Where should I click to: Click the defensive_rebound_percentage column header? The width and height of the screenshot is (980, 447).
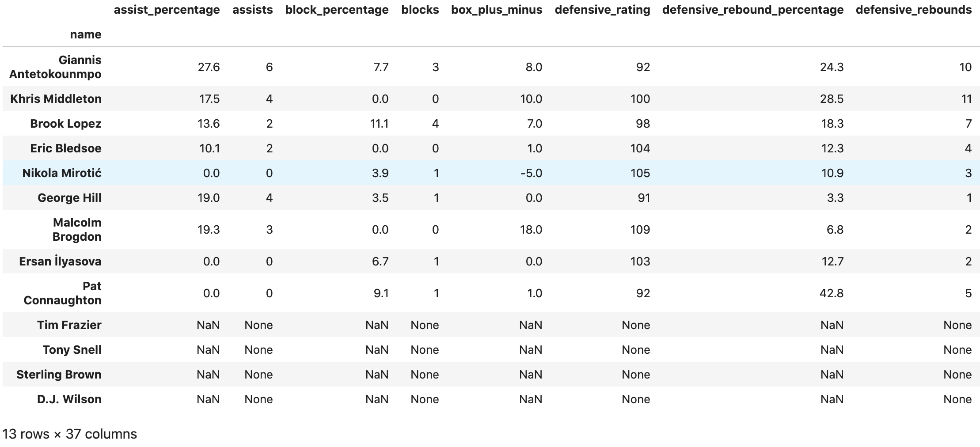click(753, 10)
